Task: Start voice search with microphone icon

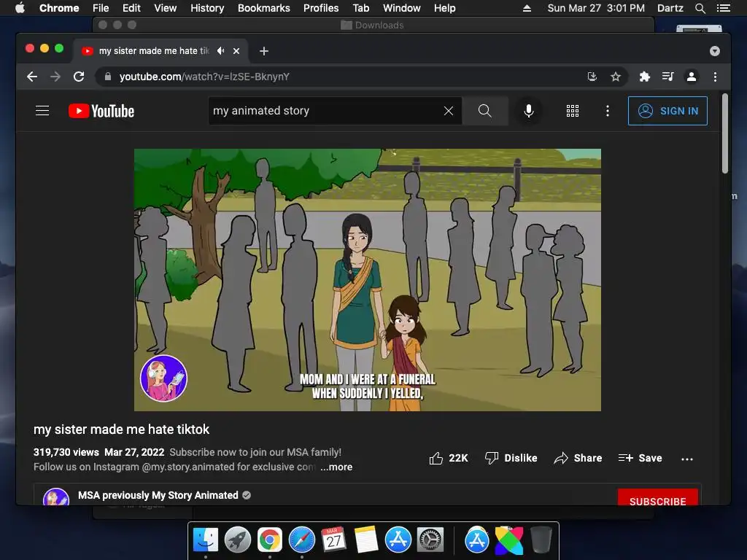Action: pyautogui.click(x=528, y=111)
